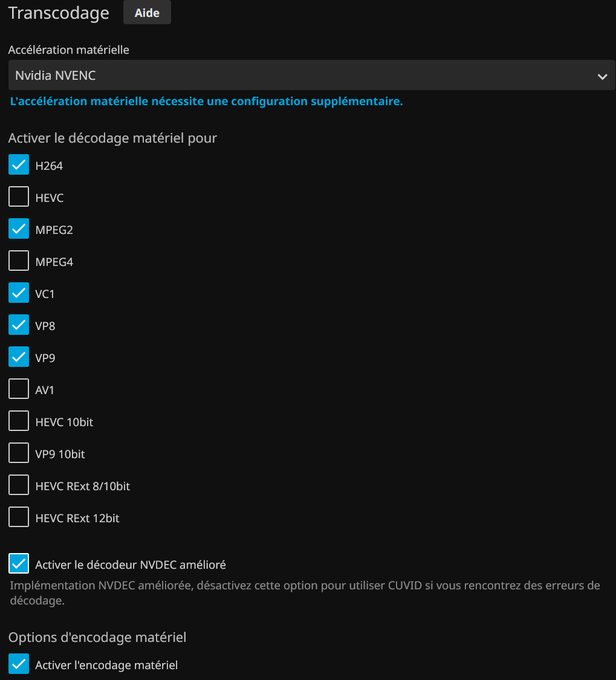616x680 pixels.
Task: Disable VP8 hardware decoding
Action: point(19,325)
